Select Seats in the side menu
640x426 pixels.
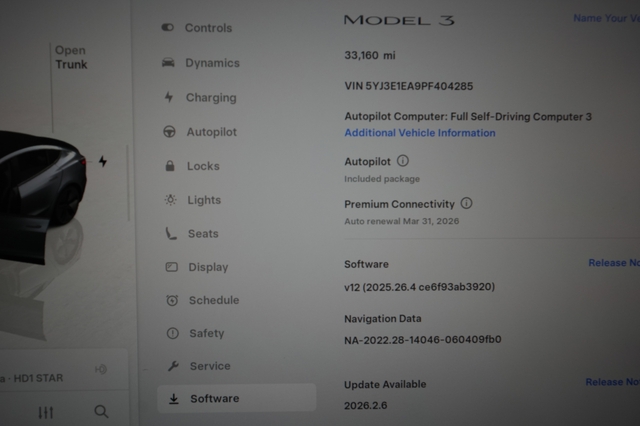(x=203, y=234)
